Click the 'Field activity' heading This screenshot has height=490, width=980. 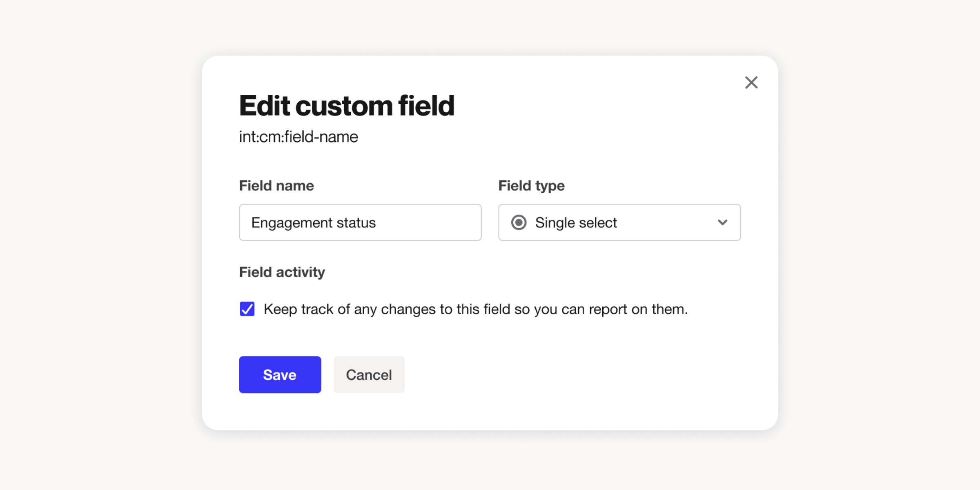[282, 272]
